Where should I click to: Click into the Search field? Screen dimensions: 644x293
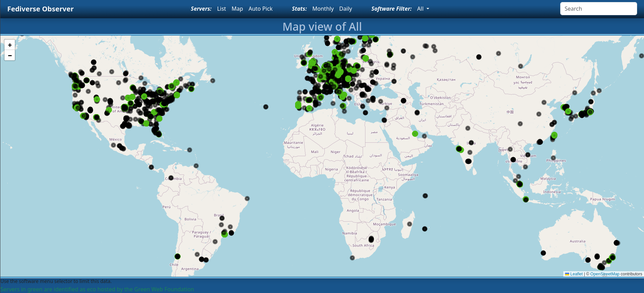pyautogui.click(x=598, y=9)
